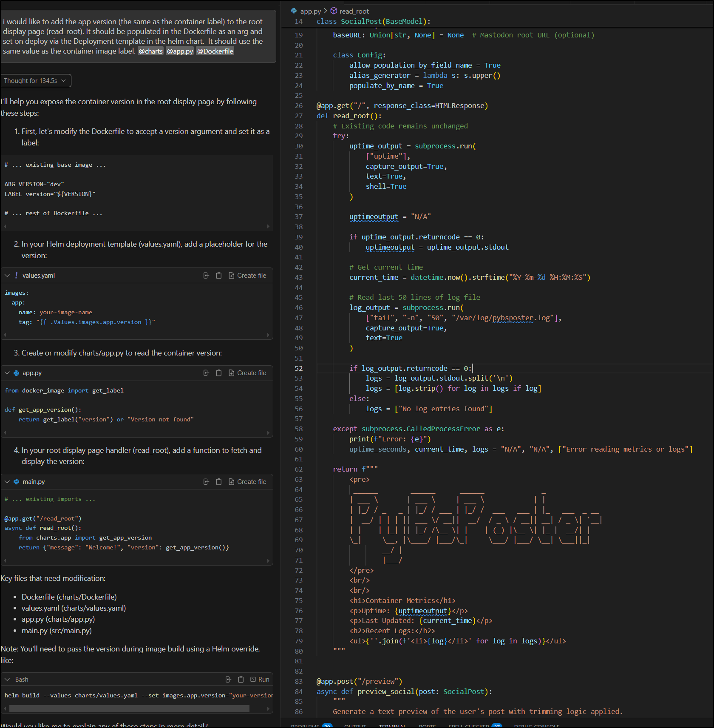Image resolution: width=714 pixels, height=728 pixels.
Task: Expand the Thought for 134.5s section
Action: click(x=36, y=80)
